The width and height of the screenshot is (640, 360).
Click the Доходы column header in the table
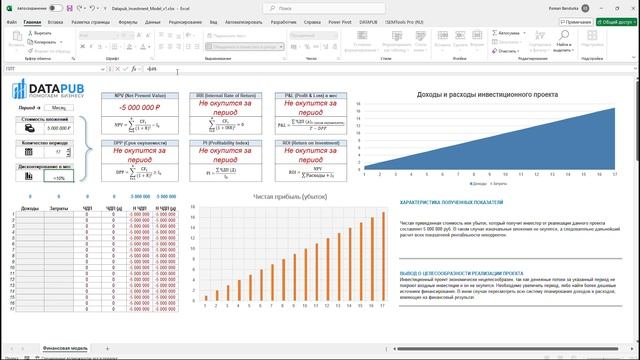[30, 208]
